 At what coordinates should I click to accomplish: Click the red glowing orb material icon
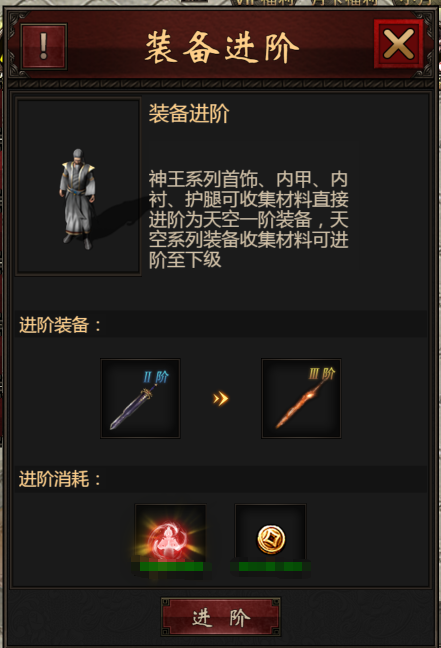[170, 537]
